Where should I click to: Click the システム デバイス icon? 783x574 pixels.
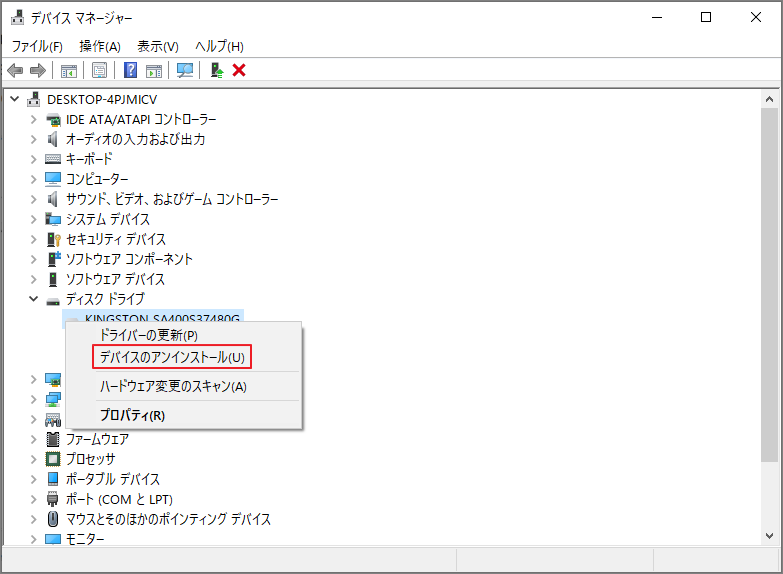[53, 219]
